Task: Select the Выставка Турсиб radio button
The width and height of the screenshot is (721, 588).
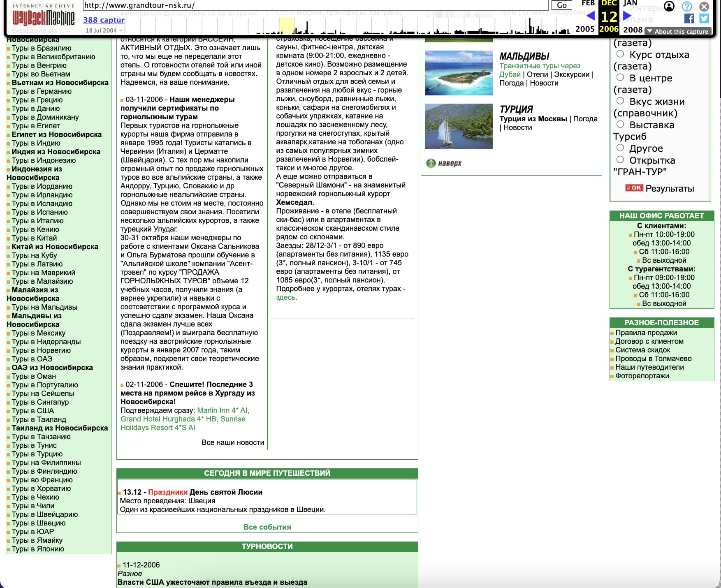Action: click(620, 124)
